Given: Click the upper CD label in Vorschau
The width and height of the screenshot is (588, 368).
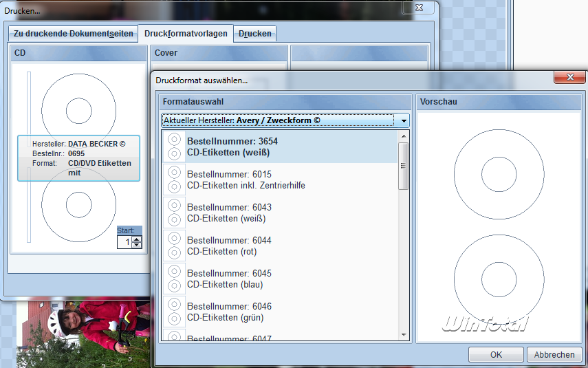Looking at the screenshot, I should click(x=499, y=175).
